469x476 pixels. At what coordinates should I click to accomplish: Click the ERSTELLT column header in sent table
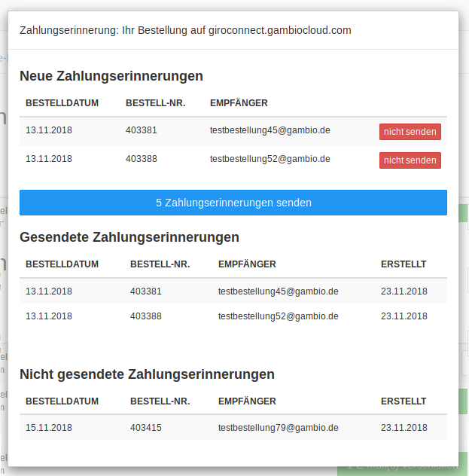tap(404, 264)
